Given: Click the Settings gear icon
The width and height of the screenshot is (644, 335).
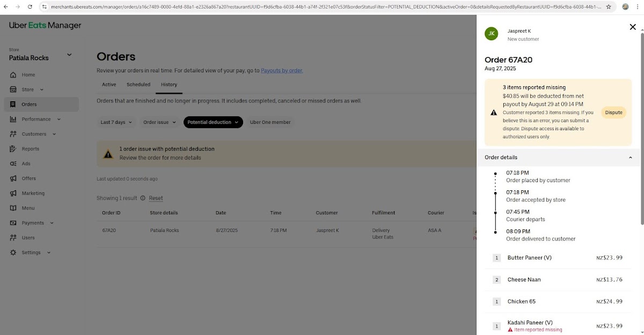Looking at the screenshot, I should click(13, 252).
